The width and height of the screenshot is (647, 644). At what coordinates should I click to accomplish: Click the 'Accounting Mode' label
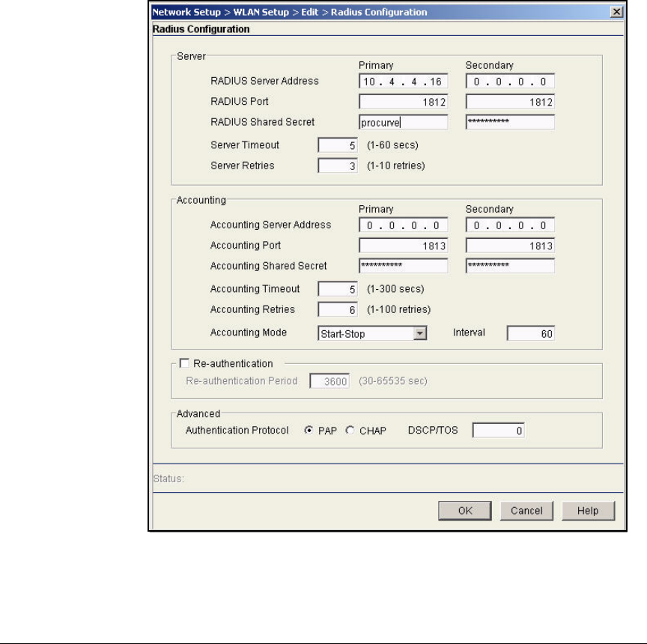[x=249, y=332]
